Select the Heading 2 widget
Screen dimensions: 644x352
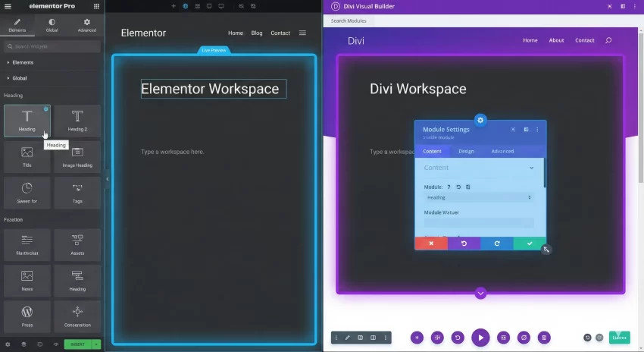(77, 121)
